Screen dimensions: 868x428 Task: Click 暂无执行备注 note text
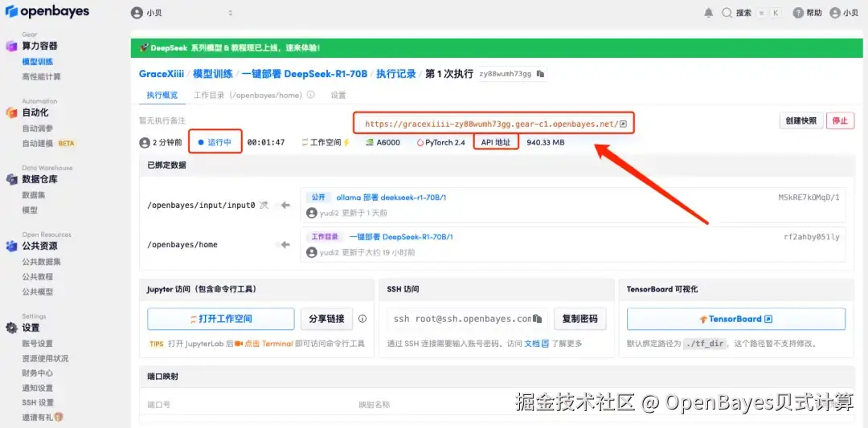pyautogui.click(x=162, y=120)
